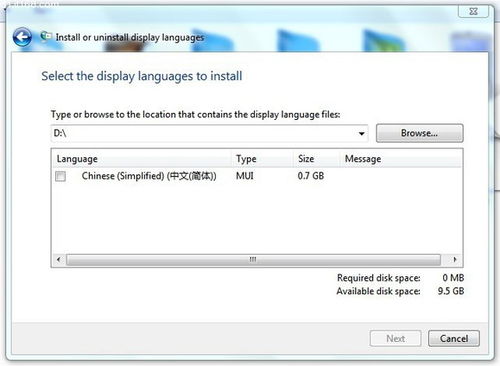Sort by the Type column header
The height and width of the screenshot is (366, 500).
(x=262, y=159)
